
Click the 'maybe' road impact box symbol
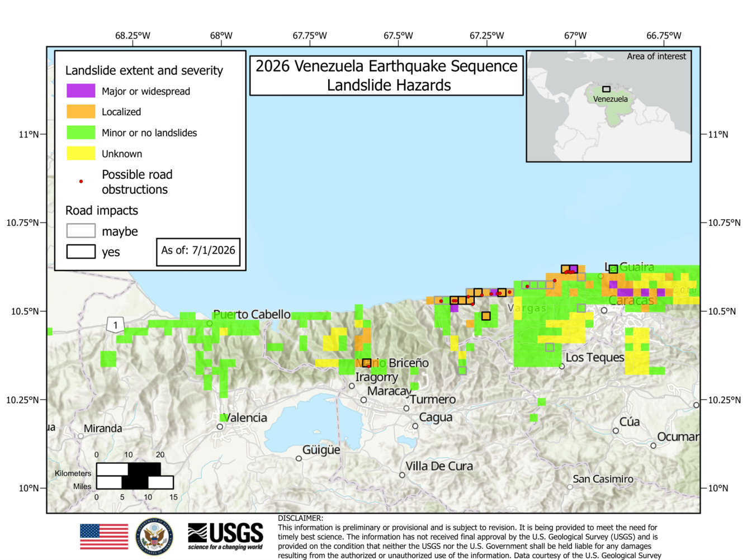[x=81, y=231]
